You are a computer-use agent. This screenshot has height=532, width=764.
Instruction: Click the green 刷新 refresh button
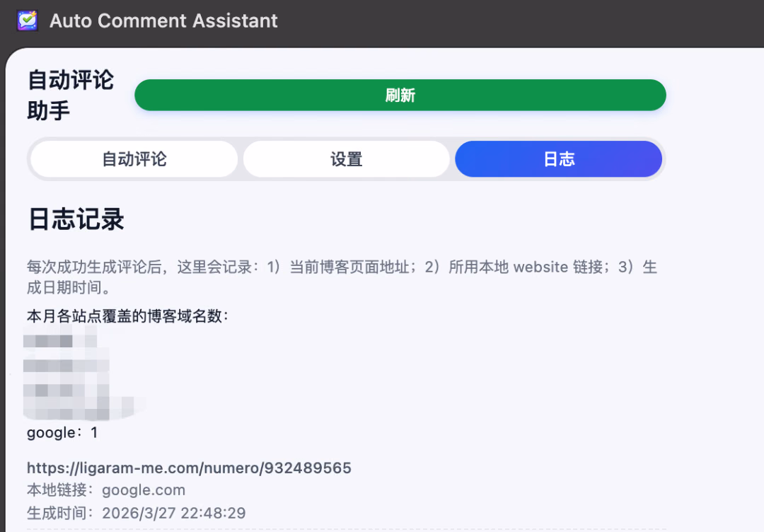pos(400,95)
